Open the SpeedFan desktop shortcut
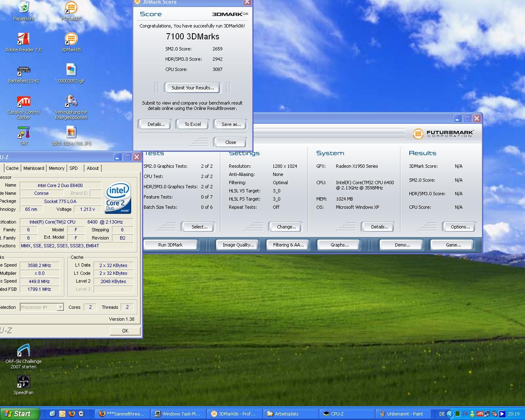The image size is (525, 420). pyautogui.click(x=23, y=385)
